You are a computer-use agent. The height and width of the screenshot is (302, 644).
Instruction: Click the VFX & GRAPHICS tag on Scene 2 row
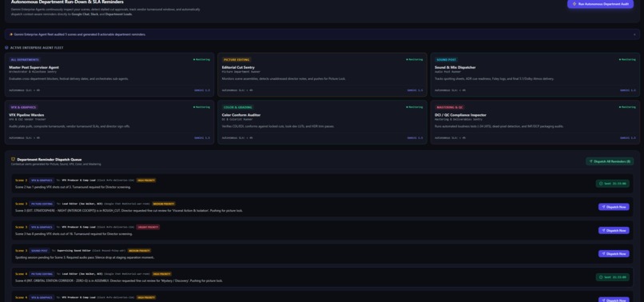[x=42, y=181]
